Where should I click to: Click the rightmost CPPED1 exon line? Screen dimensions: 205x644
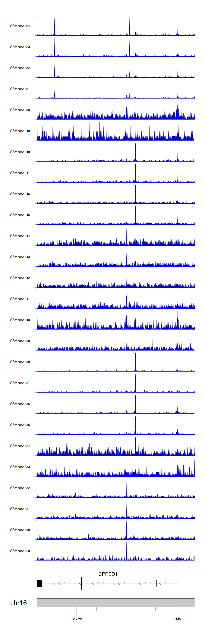pyautogui.click(x=179, y=583)
